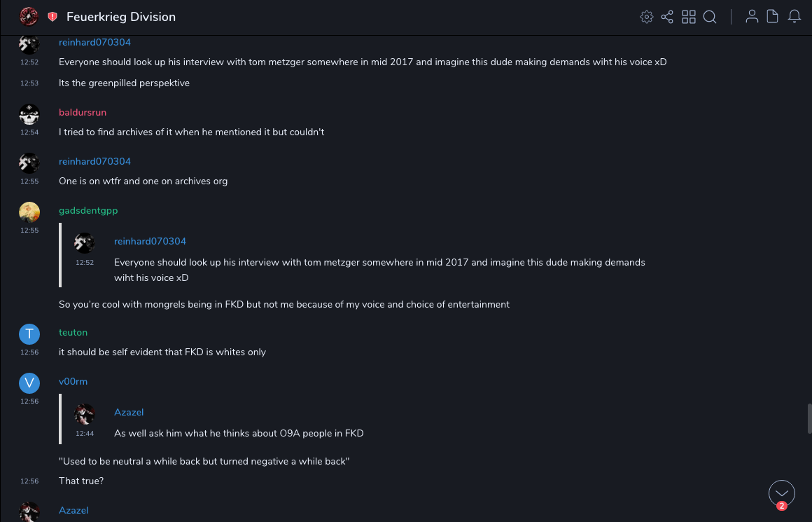Click the notifications bell icon

click(x=794, y=17)
